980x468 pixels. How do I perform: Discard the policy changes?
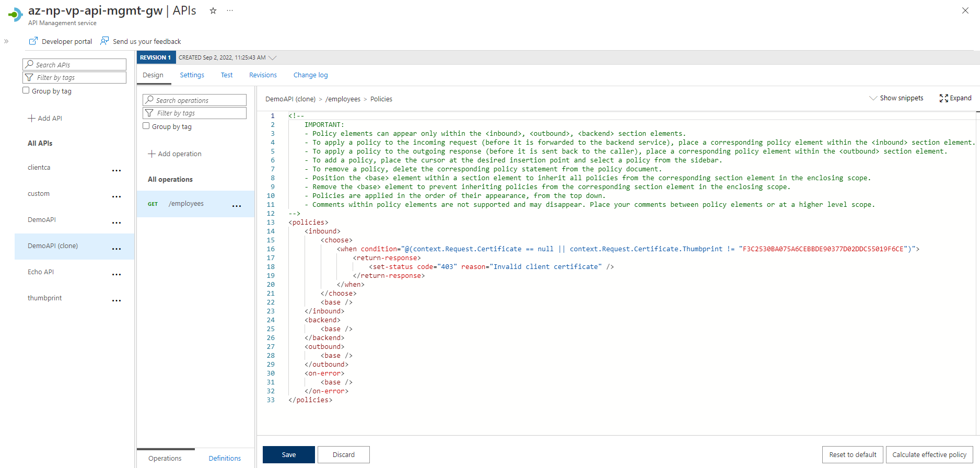(x=344, y=454)
